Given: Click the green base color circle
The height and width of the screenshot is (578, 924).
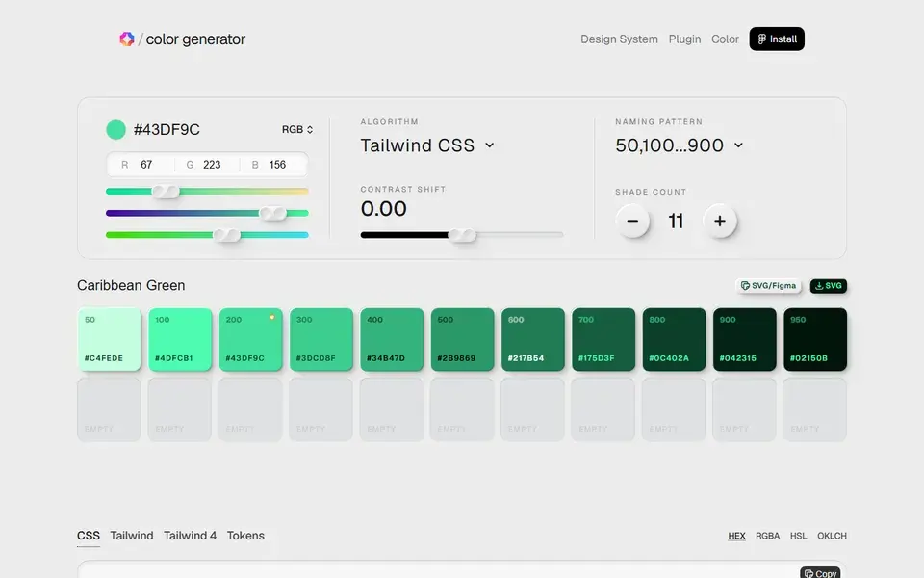Looking at the screenshot, I should coord(116,129).
